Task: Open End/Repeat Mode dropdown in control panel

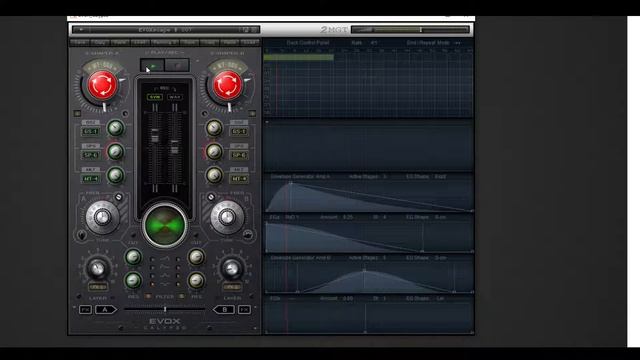Action: click(x=433, y=42)
